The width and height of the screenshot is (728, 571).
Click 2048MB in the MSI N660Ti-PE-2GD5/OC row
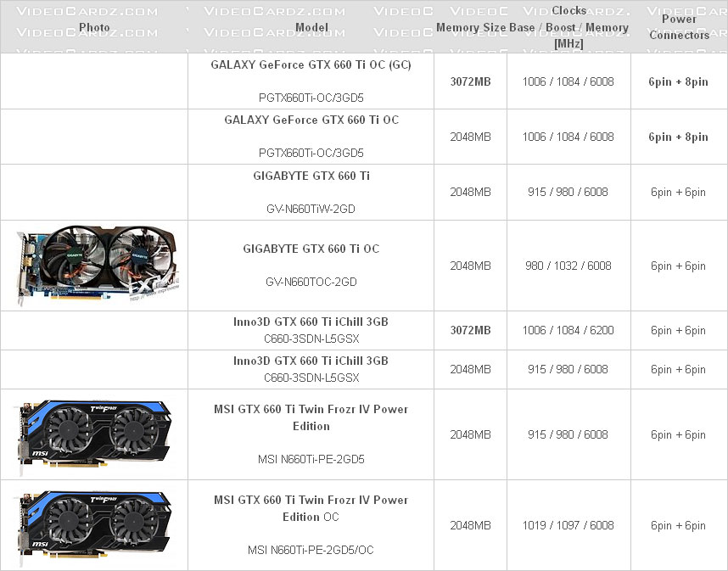click(470, 525)
